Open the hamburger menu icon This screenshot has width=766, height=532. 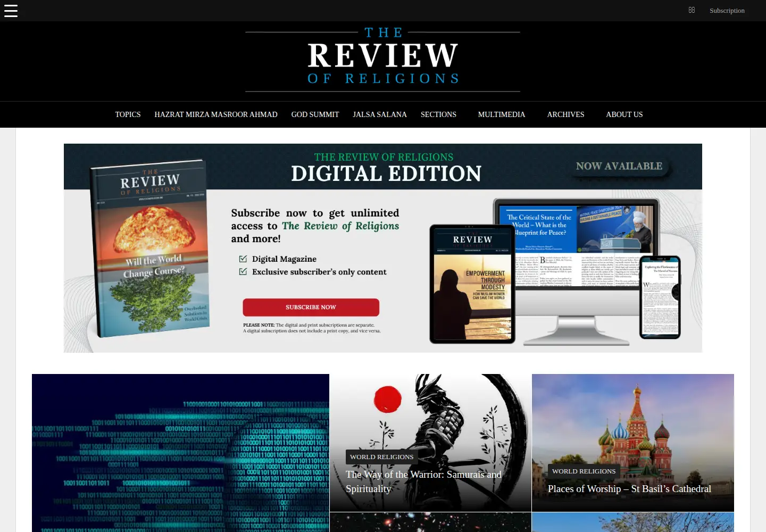click(11, 11)
